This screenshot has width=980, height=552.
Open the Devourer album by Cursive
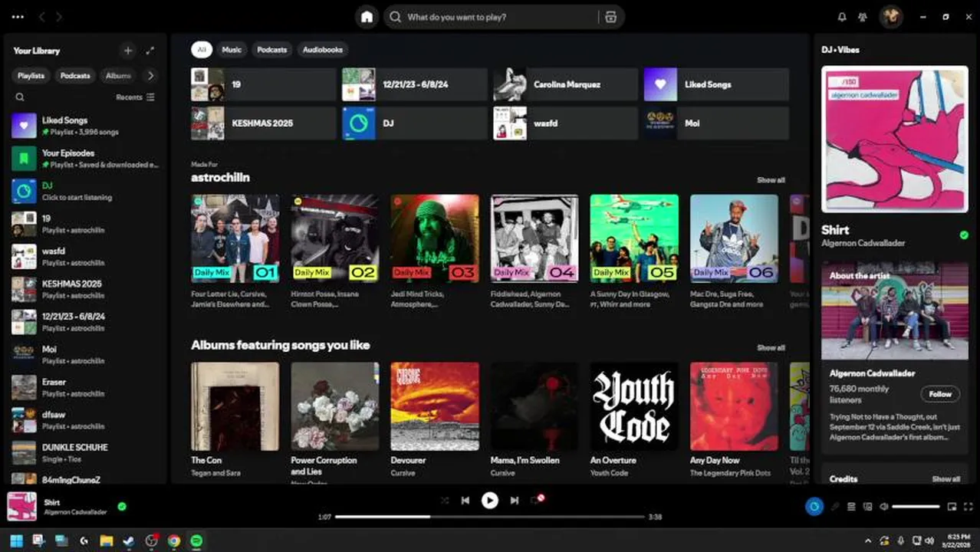coord(435,406)
